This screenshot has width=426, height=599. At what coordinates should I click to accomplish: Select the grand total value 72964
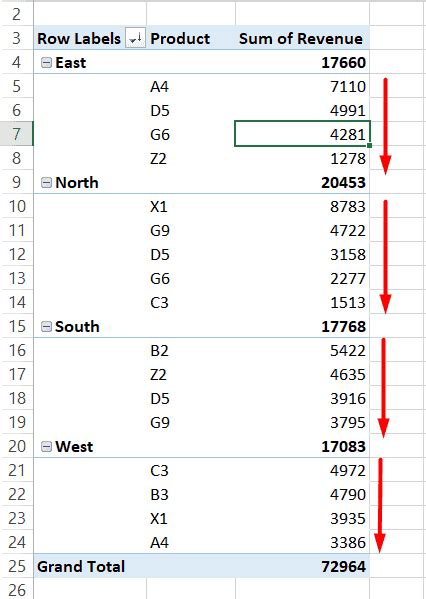click(302, 566)
